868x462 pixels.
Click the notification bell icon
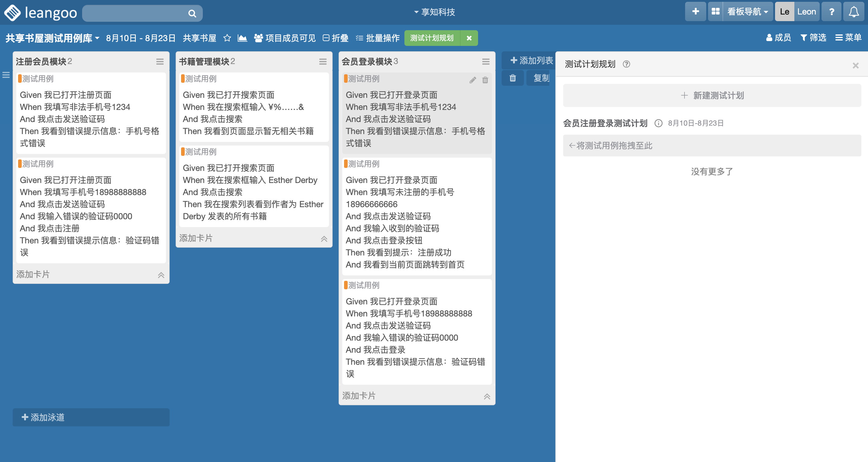854,12
